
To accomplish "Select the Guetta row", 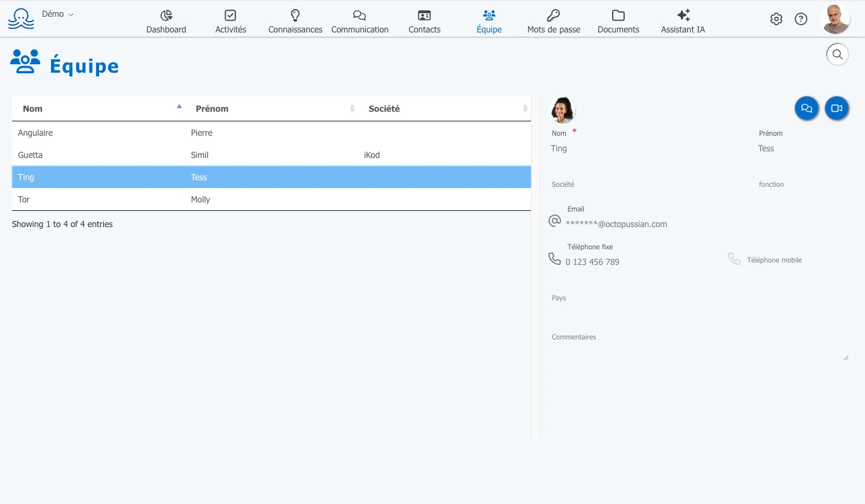I will point(272,155).
